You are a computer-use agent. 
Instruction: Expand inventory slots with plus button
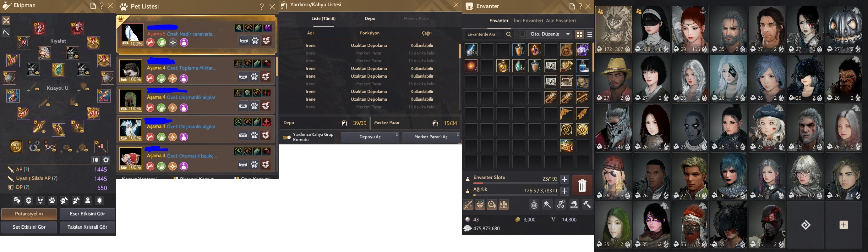565,179
